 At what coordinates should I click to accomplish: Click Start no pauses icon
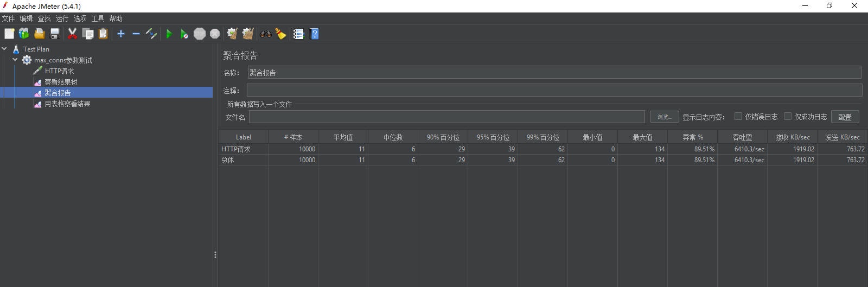(x=184, y=34)
